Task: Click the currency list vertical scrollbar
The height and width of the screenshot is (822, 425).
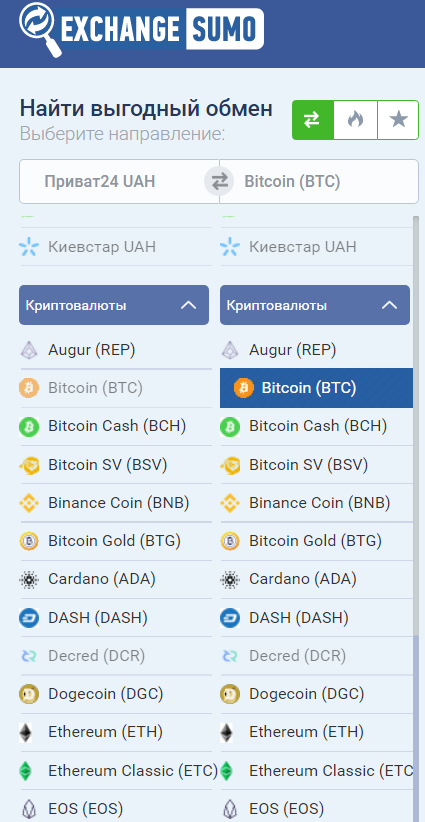Action: coord(416,519)
